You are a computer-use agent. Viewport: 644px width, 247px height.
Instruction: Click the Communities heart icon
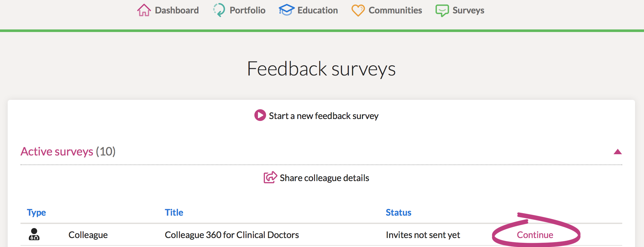pos(358,10)
